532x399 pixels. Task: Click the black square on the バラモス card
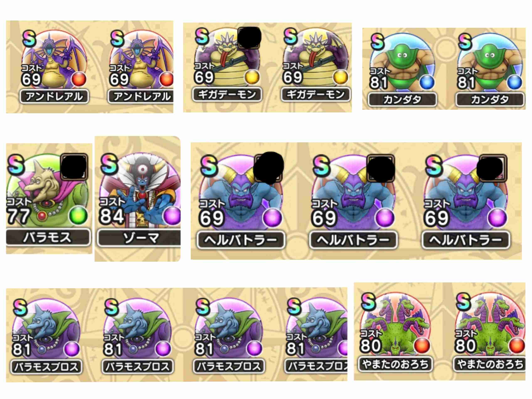[74, 166]
